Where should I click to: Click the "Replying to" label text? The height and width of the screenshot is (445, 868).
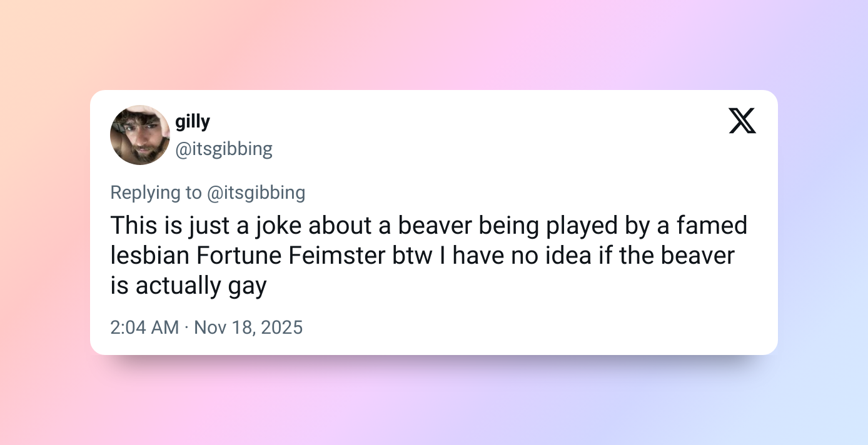[x=156, y=192]
